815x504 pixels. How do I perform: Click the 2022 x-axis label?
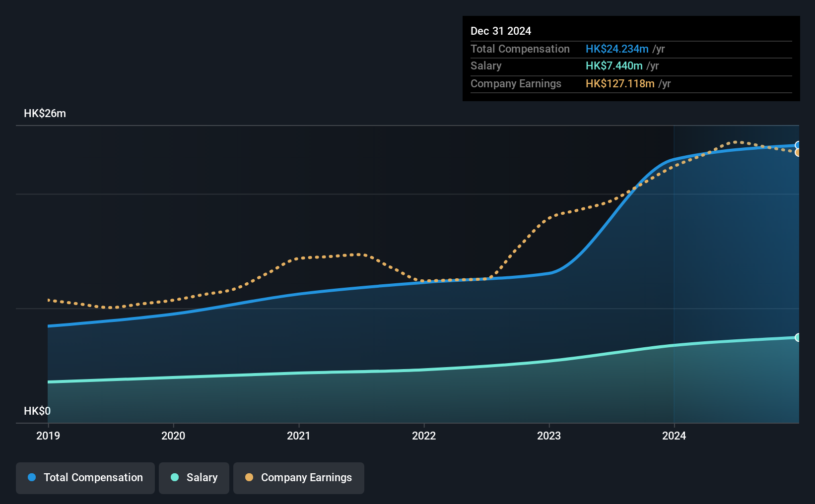coord(424,436)
